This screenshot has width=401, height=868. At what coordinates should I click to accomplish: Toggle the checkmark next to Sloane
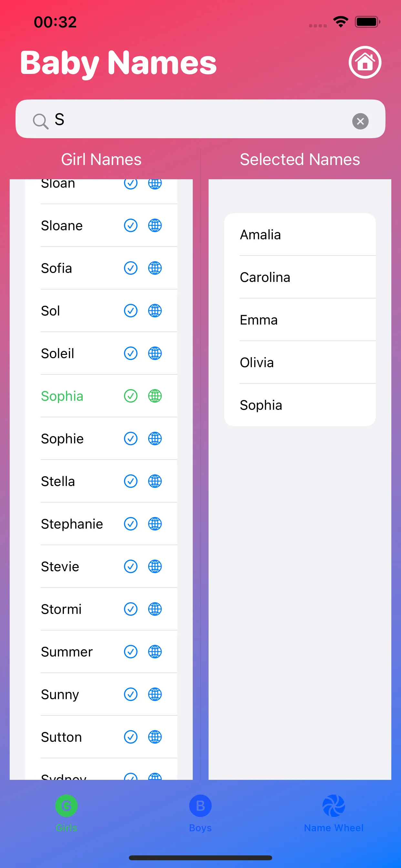(131, 225)
